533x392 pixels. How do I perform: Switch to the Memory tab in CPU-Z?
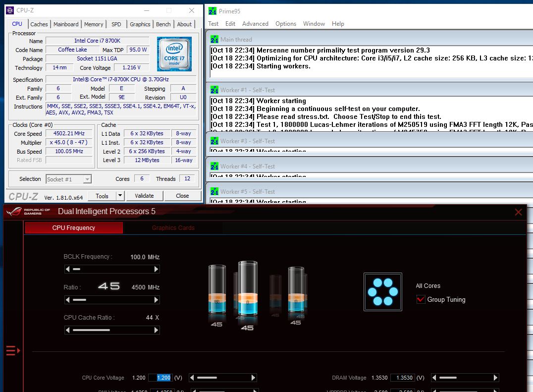point(94,24)
